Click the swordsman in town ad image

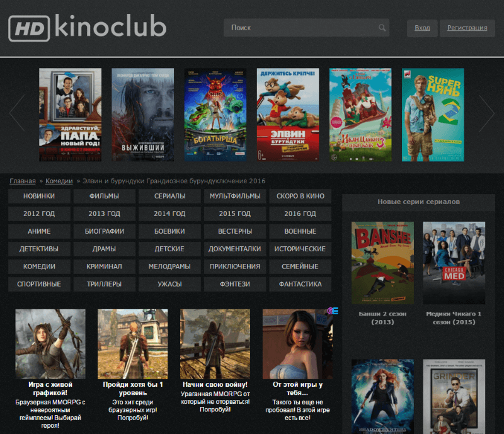[x=133, y=345]
